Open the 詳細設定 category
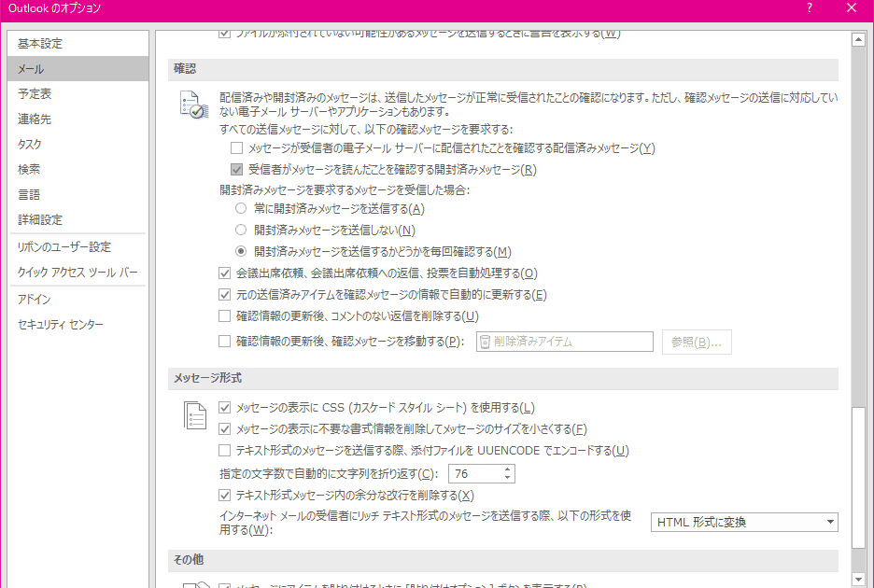Screen dimensions: 874x588 (x=78, y=219)
